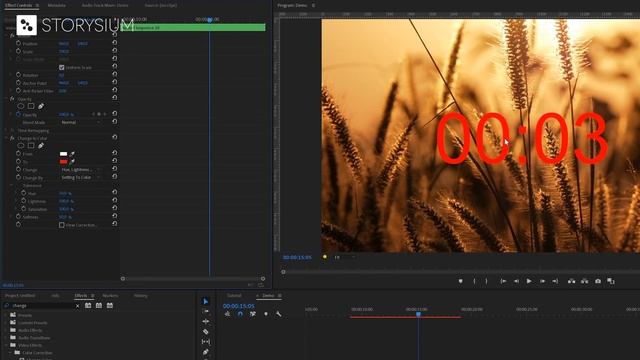The height and width of the screenshot is (360, 640).
Task: Reset the Position parameter
Action: (x=115, y=43)
